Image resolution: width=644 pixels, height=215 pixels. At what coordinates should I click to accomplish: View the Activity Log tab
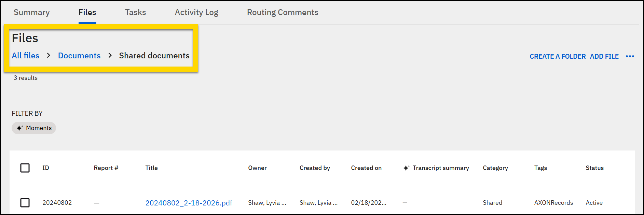196,12
